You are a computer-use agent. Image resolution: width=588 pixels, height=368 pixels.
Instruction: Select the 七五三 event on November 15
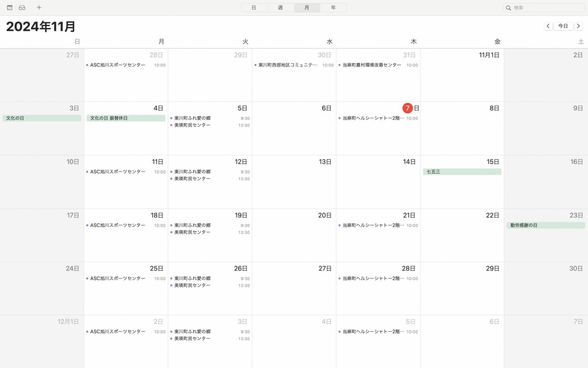click(x=462, y=172)
